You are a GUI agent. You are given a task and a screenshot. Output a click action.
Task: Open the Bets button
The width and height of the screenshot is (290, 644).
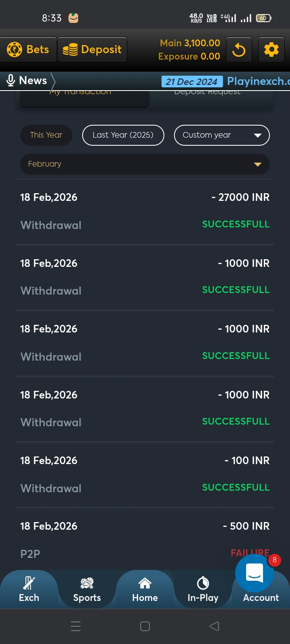(28, 50)
